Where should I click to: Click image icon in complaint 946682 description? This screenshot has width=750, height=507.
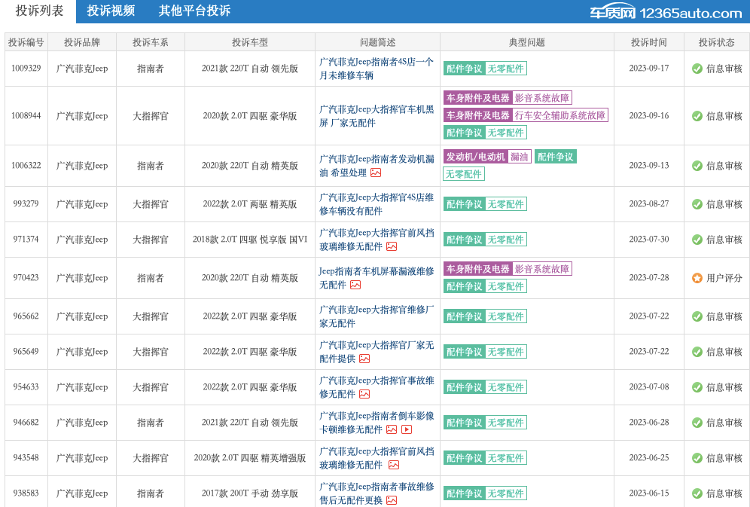coord(391,429)
